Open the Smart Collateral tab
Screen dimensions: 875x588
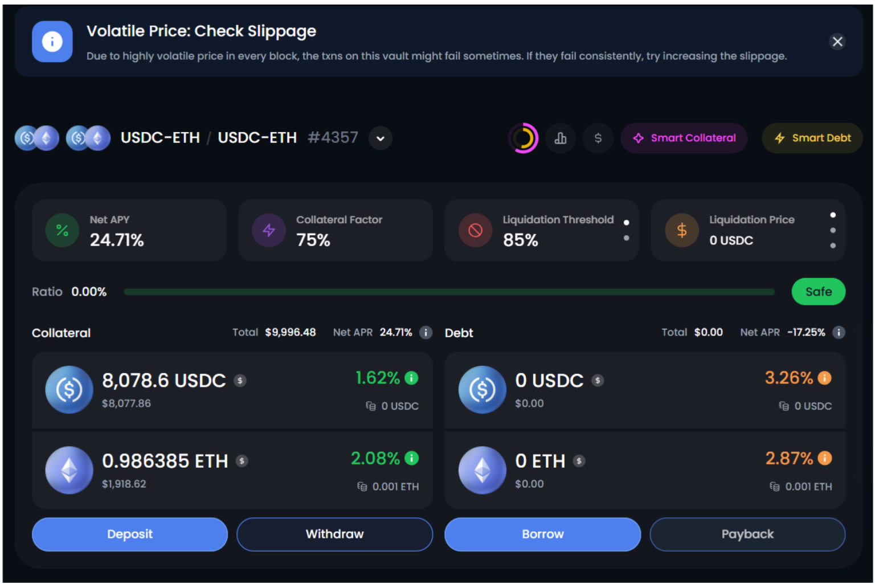[684, 138]
